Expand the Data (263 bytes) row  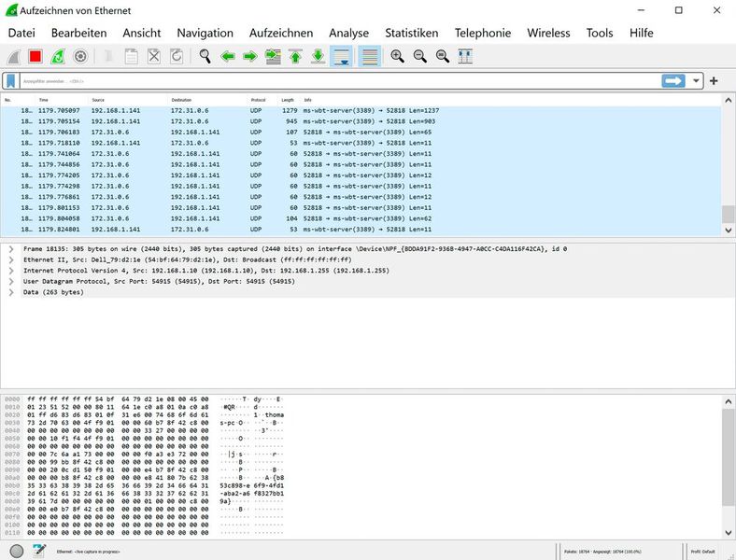(11, 292)
